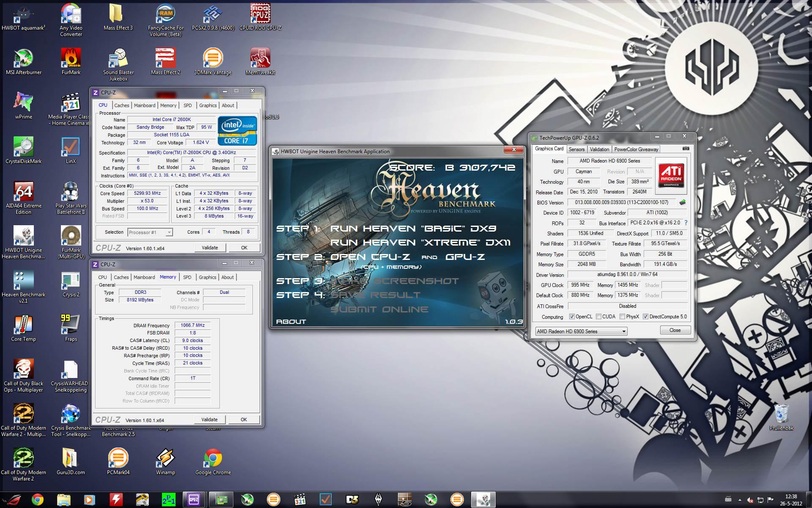
Task: Switch to Sensors tab in GPU-Z
Action: [576, 149]
